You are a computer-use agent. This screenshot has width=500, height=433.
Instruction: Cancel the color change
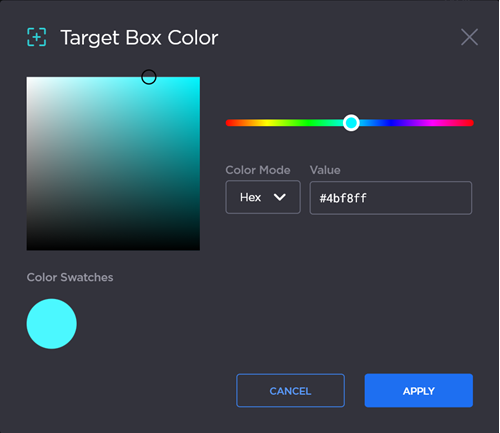(x=290, y=390)
